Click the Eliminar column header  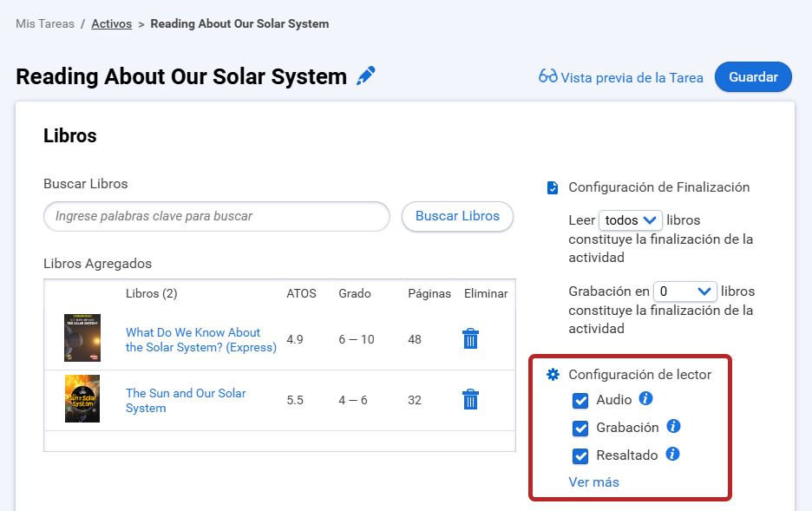pyautogui.click(x=486, y=293)
